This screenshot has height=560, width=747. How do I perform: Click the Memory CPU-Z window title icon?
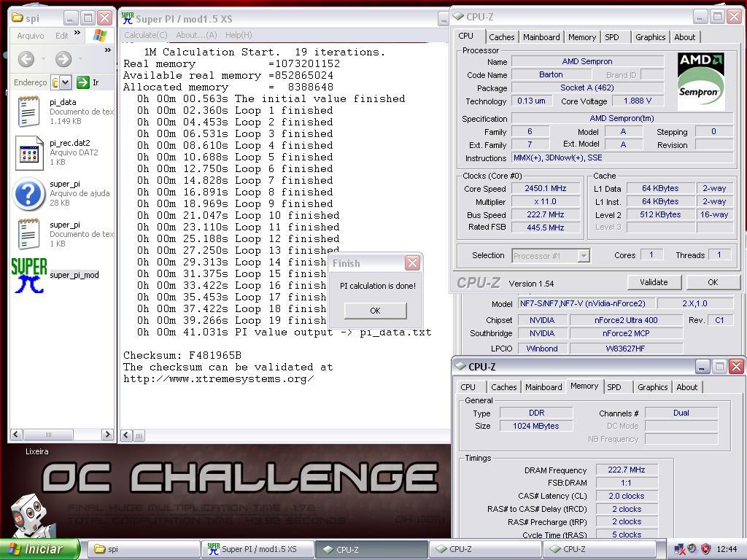tap(460, 366)
